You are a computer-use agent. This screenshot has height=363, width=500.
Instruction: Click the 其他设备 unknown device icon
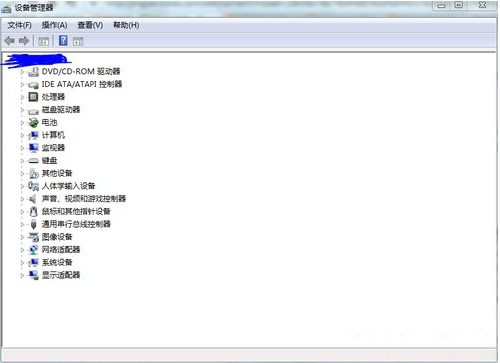point(33,173)
